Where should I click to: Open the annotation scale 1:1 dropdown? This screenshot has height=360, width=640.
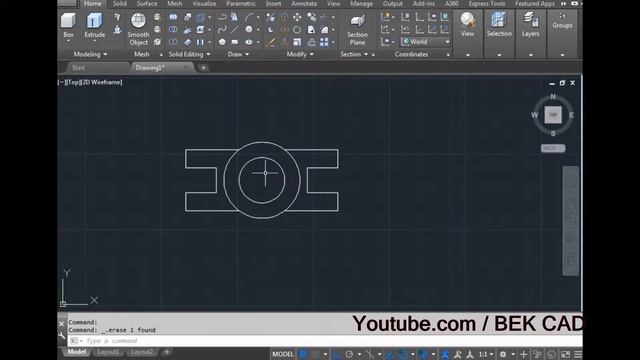click(x=486, y=354)
